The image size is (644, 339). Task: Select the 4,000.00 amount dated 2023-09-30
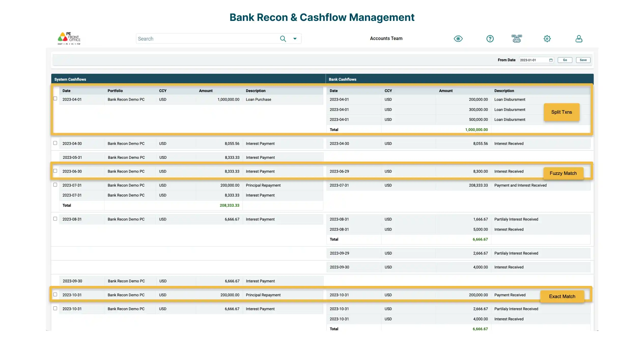coord(480,267)
